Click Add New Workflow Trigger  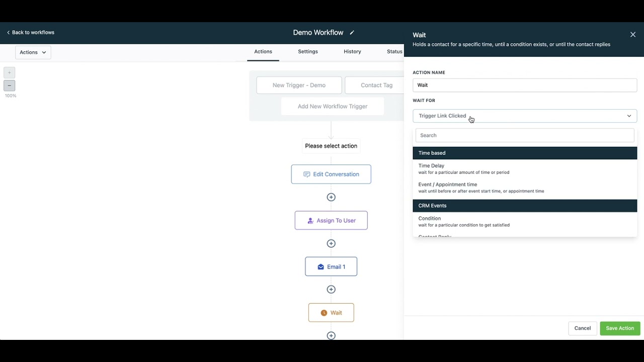[x=333, y=106]
